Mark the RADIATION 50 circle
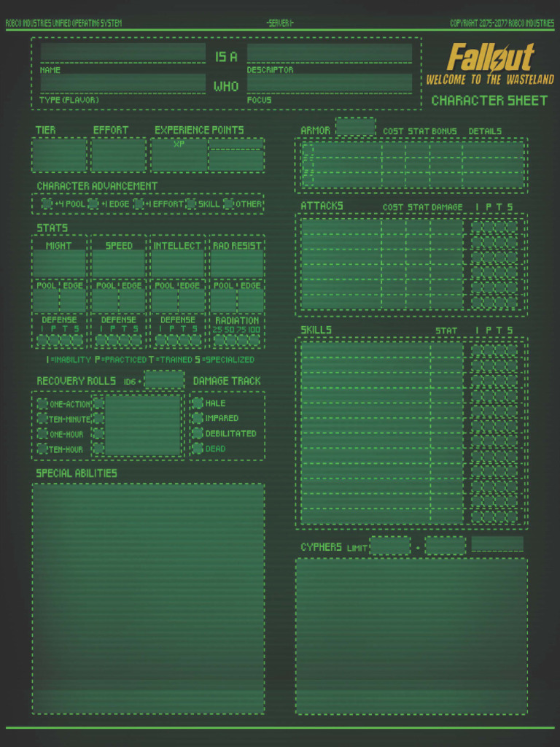The image size is (560, 747). (x=230, y=340)
